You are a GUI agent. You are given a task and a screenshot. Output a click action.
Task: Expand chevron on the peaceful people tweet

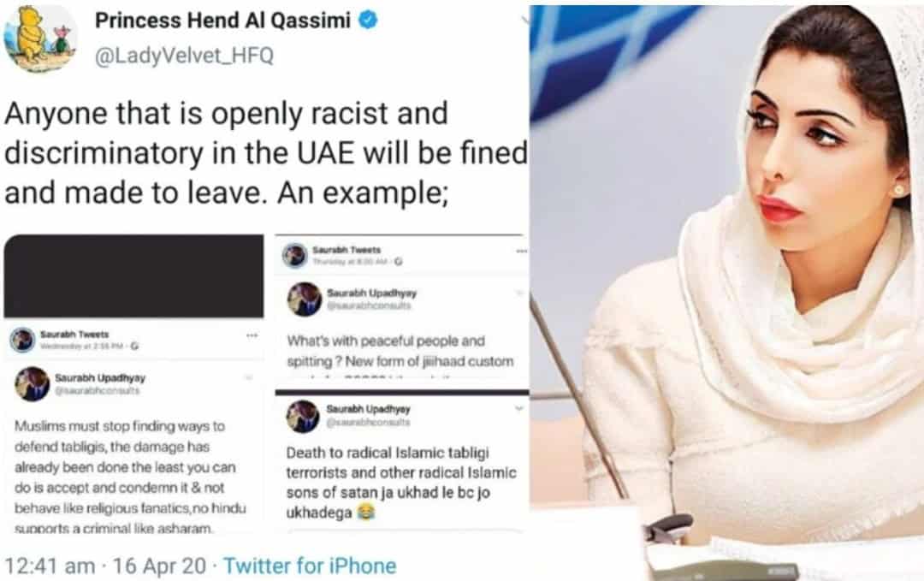(x=519, y=293)
